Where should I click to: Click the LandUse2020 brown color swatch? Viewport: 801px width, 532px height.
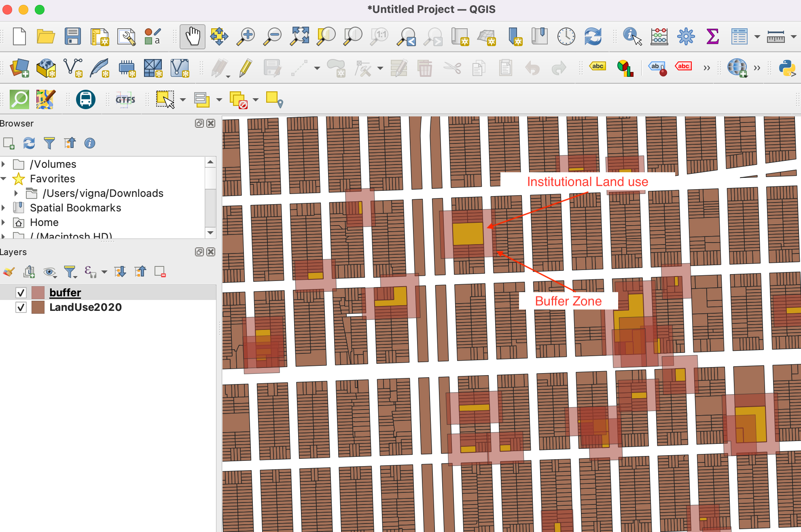pos(38,307)
